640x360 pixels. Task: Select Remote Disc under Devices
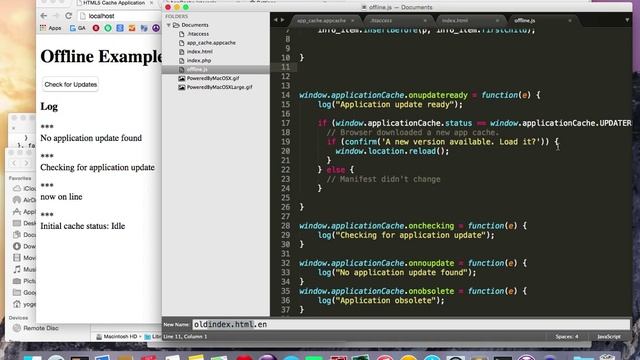36,328
